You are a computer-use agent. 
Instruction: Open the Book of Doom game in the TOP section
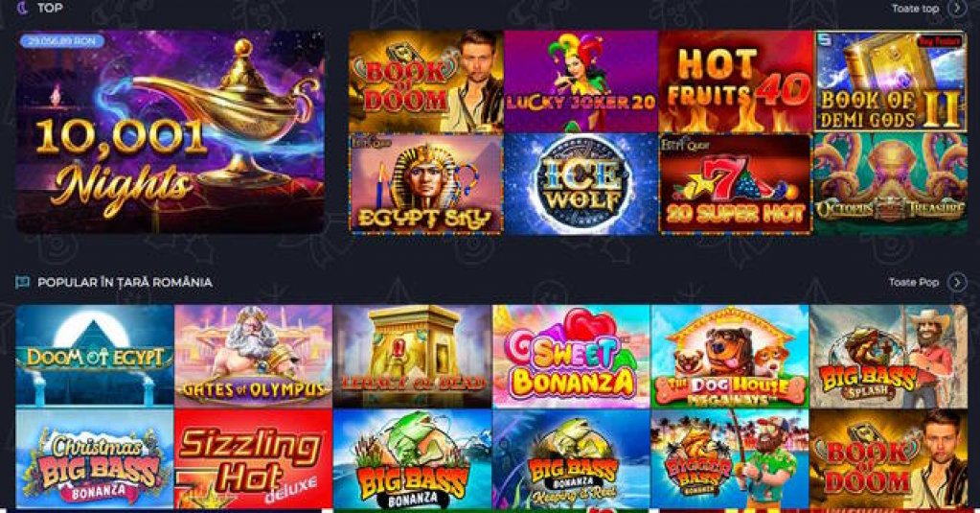coord(425,82)
